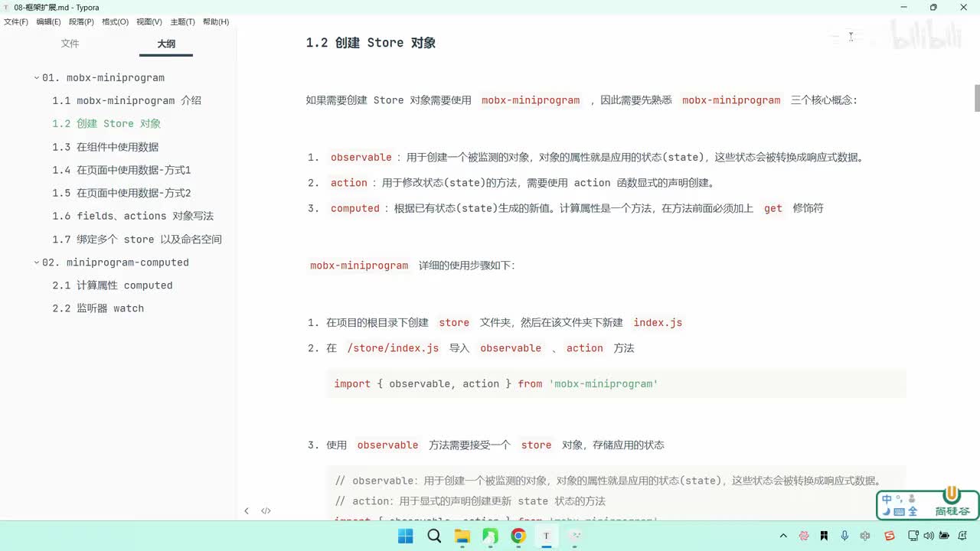Switch to the 文件 sidebar tab
This screenshot has height=551, width=980.
click(70, 44)
